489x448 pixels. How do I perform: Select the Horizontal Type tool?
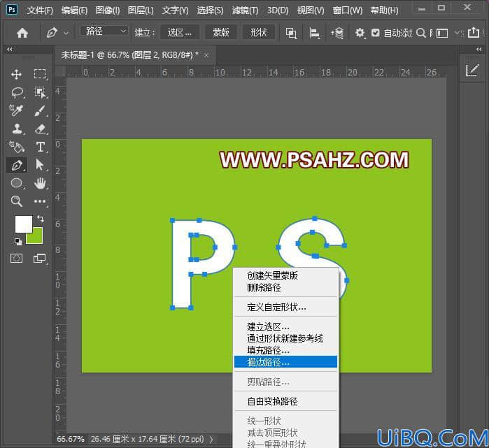pos(41,147)
